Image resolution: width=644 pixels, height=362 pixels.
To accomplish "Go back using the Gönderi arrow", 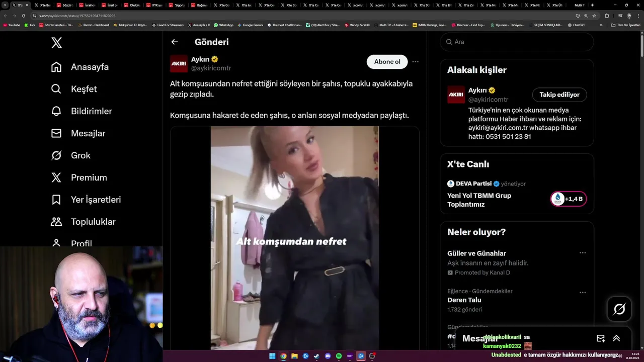I will pyautogui.click(x=175, y=42).
